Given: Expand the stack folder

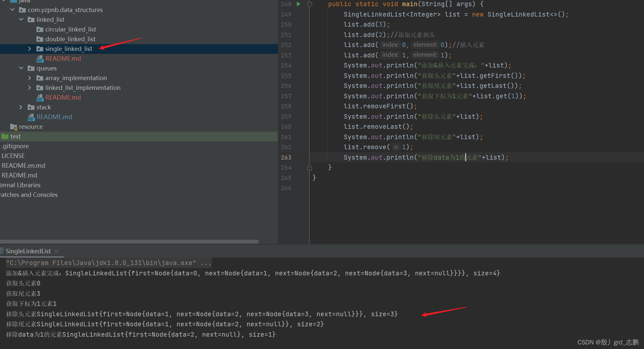Looking at the screenshot, I should tap(21, 107).
